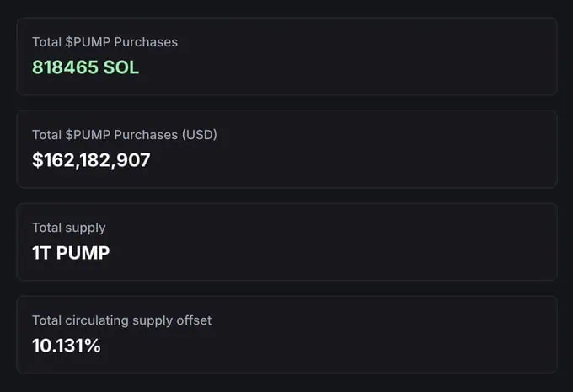Click the green 818465 SOL value
The width and height of the screenshot is (573, 392).
coord(85,68)
